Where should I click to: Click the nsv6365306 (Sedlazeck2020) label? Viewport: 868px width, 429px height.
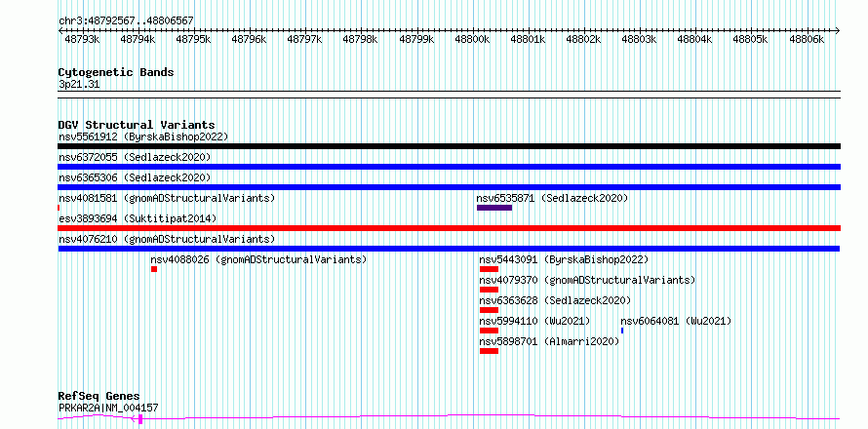(x=135, y=177)
